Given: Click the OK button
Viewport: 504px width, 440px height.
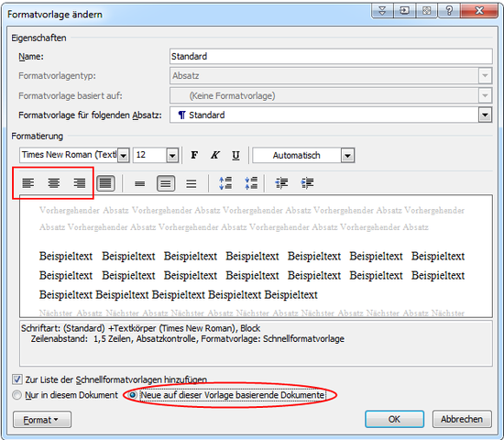Looking at the screenshot, I should click(x=394, y=419).
